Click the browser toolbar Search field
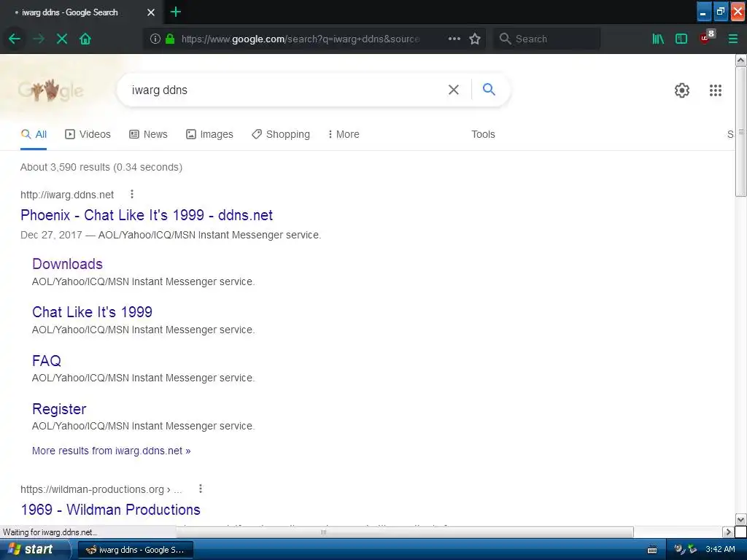This screenshot has height=560, width=747. (546, 39)
